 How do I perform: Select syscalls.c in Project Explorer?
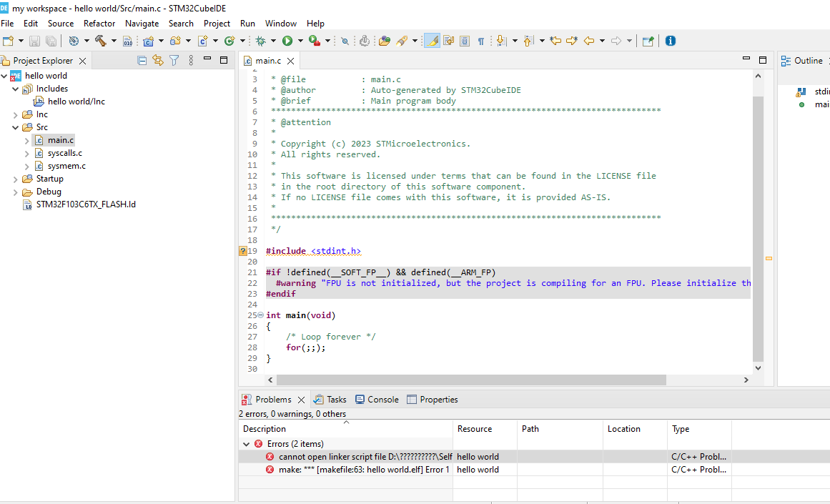point(64,153)
